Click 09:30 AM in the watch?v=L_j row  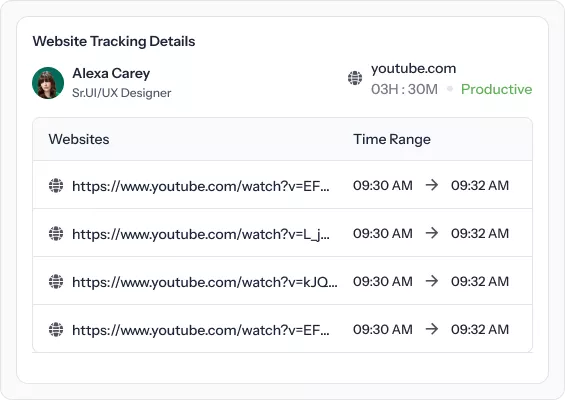click(x=383, y=234)
